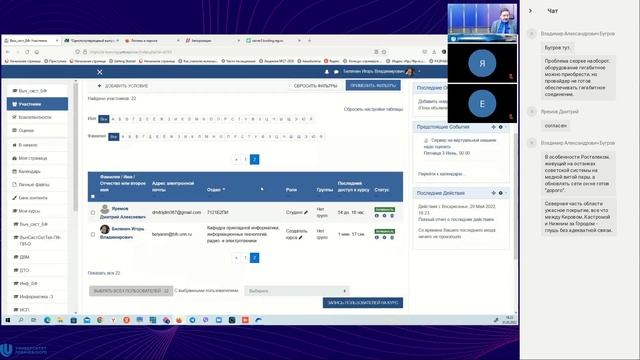Open notifications via the bell icon in header

327,72
